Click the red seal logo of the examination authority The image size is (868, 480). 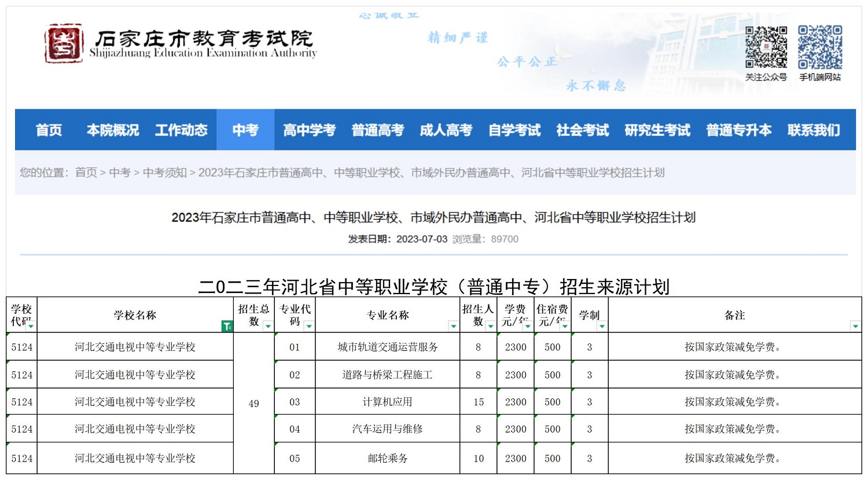tap(64, 45)
